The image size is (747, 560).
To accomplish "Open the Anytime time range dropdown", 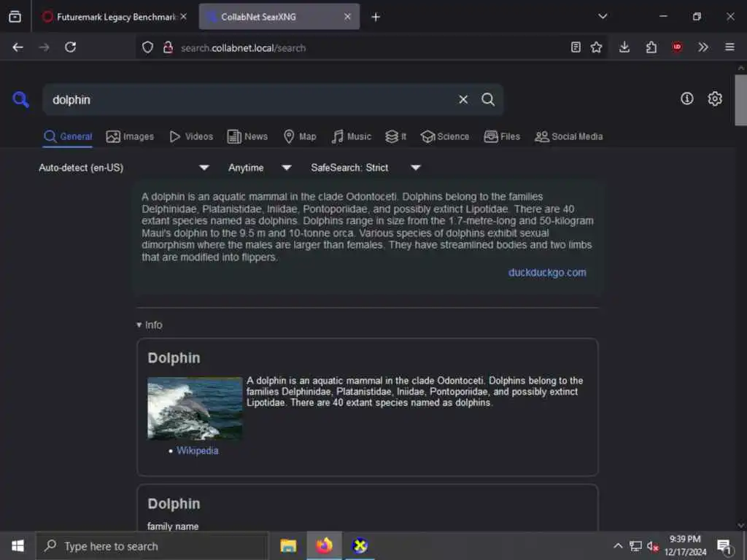I will 260,168.
